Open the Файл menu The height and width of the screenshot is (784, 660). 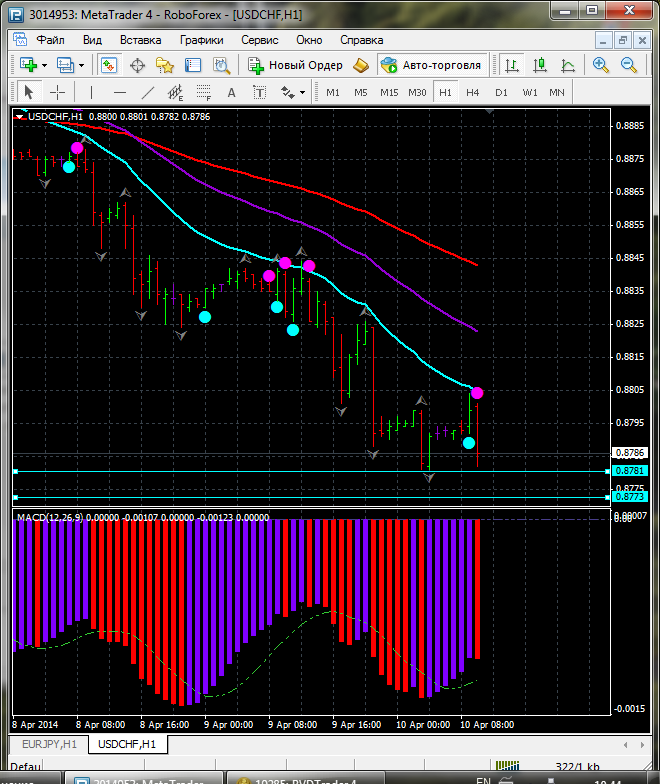(x=50, y=40)
